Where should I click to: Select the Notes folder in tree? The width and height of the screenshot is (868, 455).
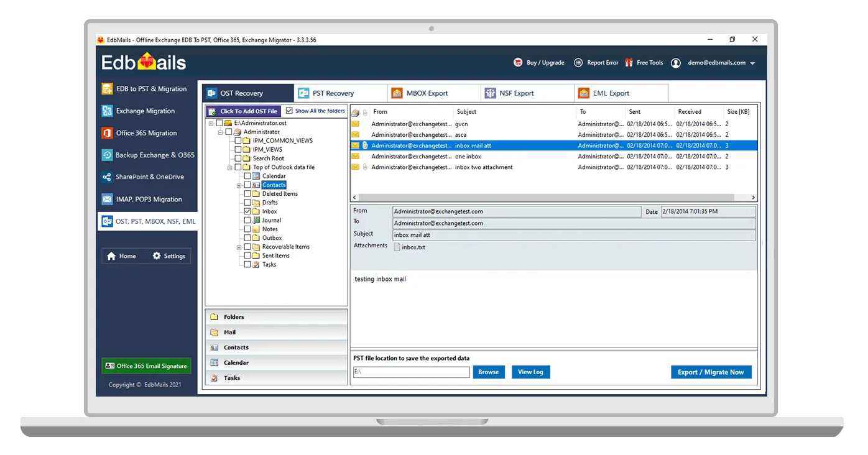(x=270, y=229)
